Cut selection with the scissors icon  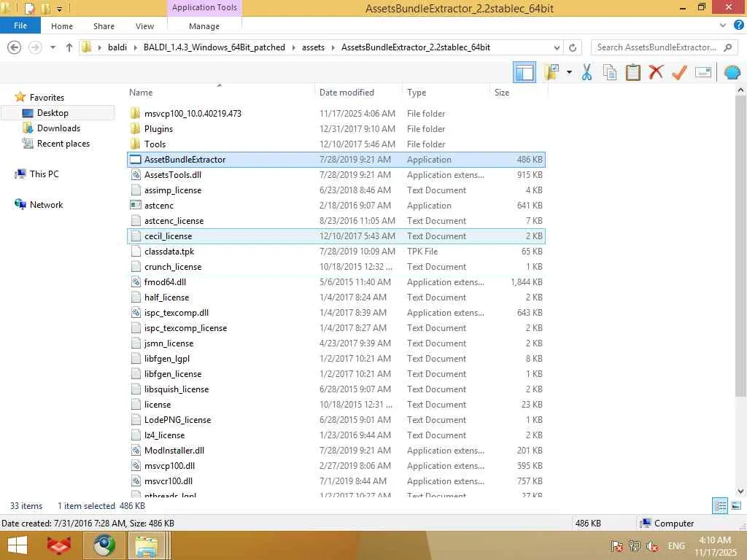pyautogui.click(x=587, y=72)
